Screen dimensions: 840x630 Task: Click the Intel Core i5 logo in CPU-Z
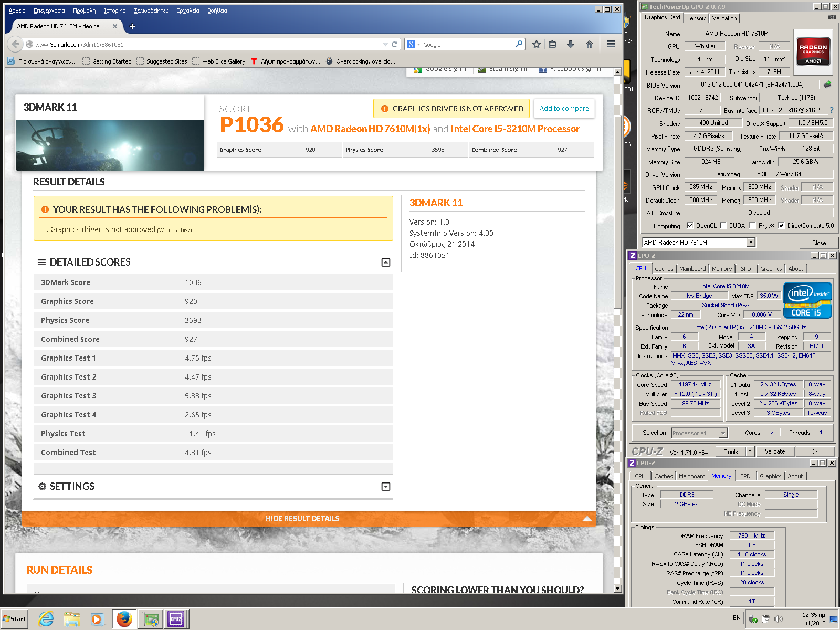coord(807,300)
